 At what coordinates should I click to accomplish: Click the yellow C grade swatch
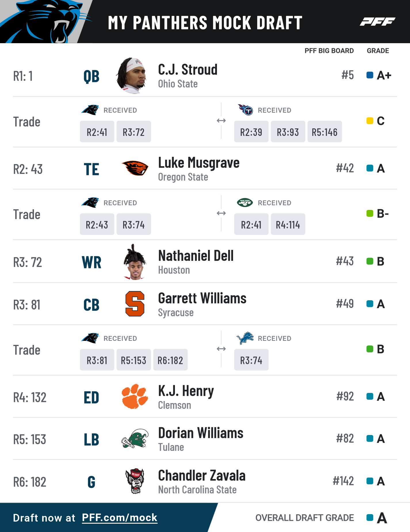(x=370, y=121)
